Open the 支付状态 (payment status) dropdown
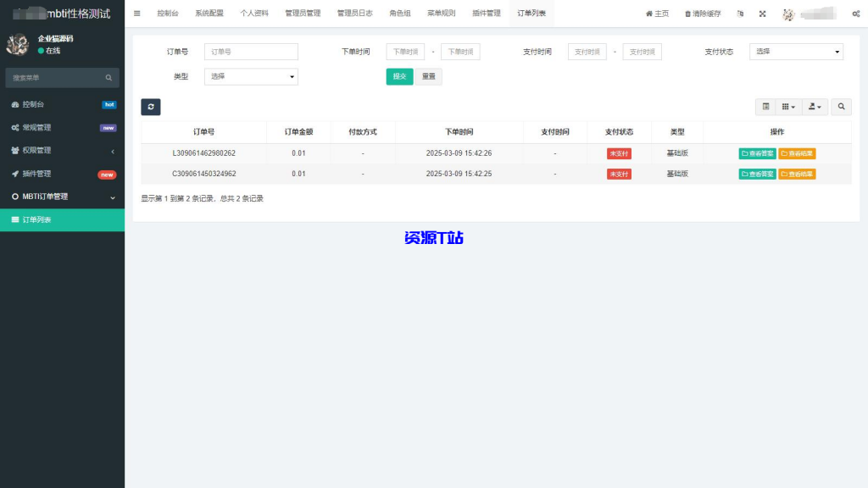Viewport: 868px width, 488px height. pyautogui.click(x=795, y=51)
